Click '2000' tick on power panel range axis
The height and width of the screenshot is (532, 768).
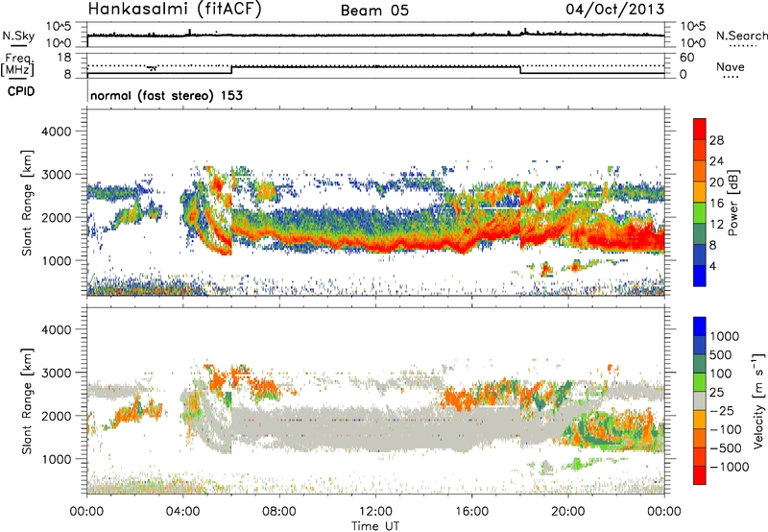click(56, 217)
